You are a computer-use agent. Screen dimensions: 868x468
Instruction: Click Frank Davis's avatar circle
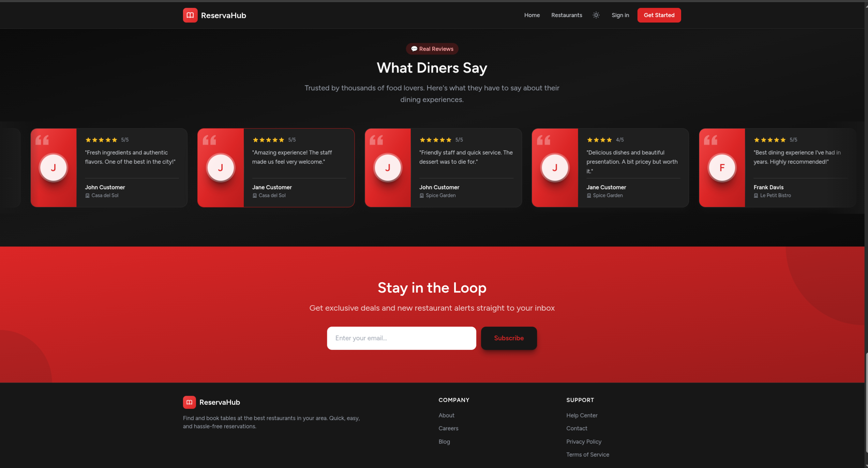722,167
